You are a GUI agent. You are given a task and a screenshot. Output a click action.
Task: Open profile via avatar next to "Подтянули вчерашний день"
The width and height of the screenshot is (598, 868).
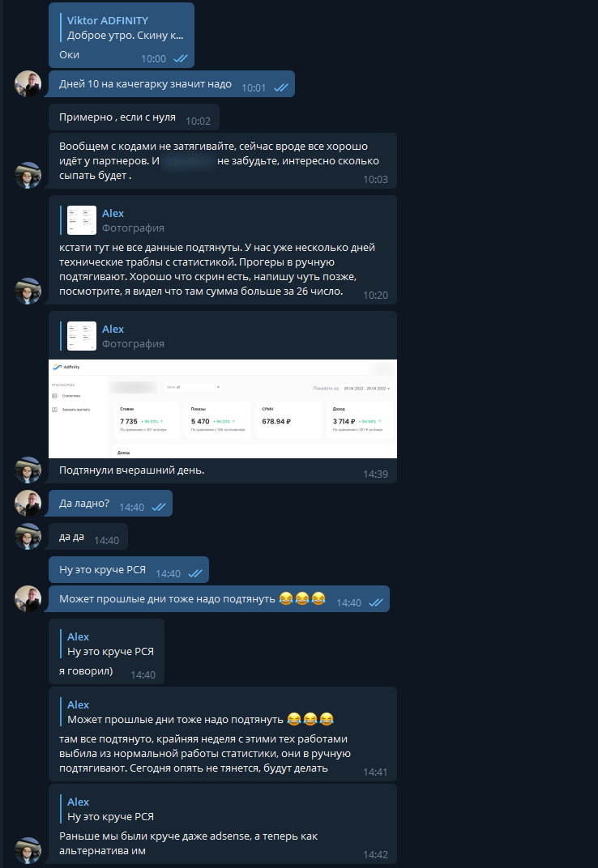pos(28,470)
